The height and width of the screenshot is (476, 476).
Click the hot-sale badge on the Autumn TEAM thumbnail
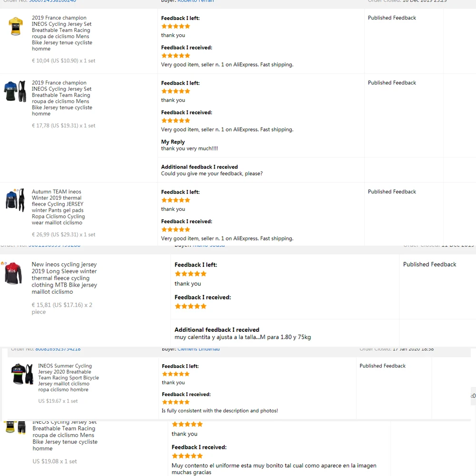click(x=15, y=190)
